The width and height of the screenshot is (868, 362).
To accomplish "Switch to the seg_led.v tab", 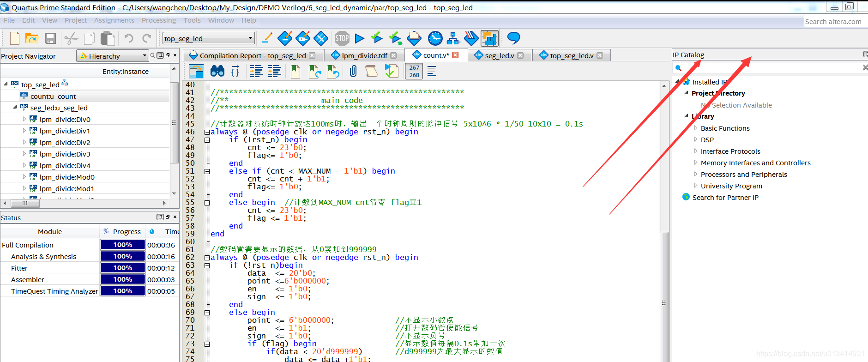I will tap(499, 55).
